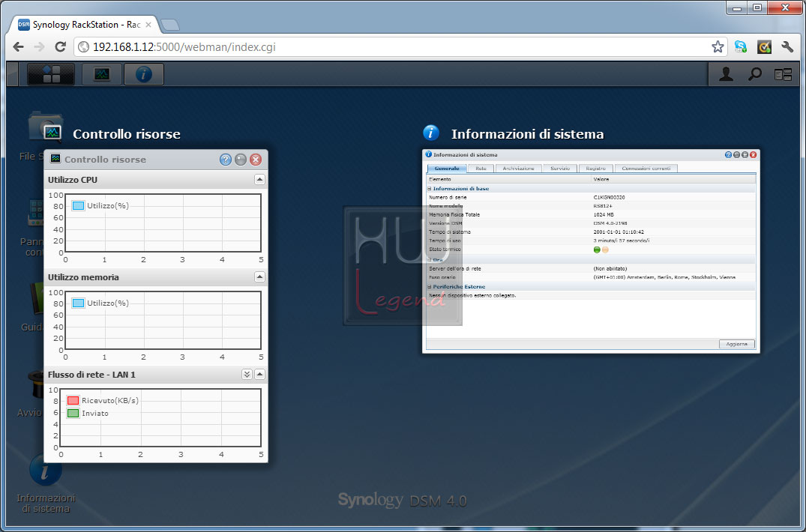Click the monitor icon beside Controllo risorse heading
The height and width of the screenshot is (532, 806).
pos(52,133)
